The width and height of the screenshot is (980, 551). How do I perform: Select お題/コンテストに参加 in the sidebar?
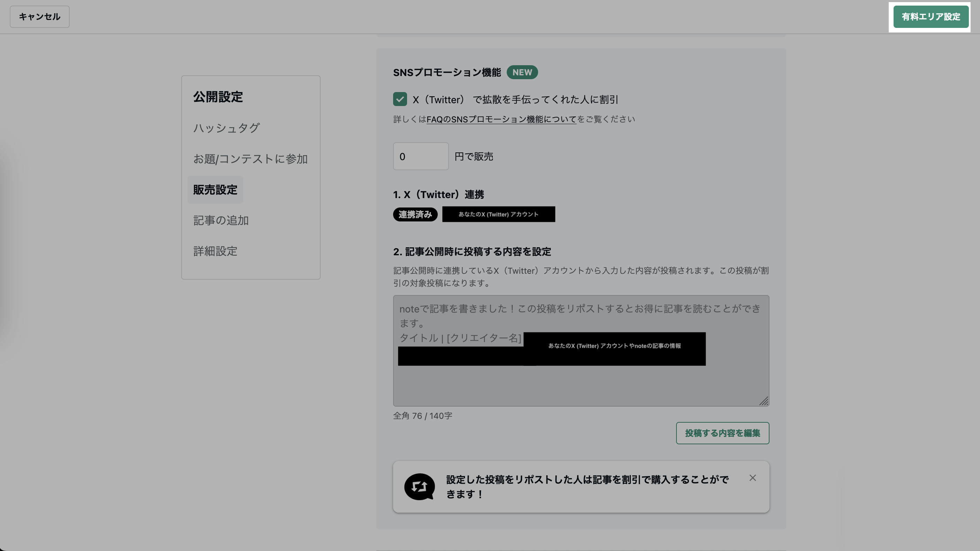coord(250,159)
